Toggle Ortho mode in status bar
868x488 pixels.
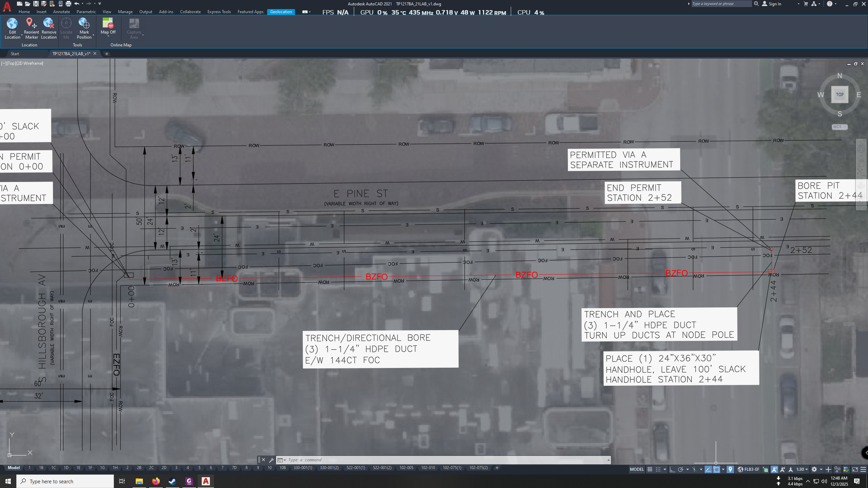[672, 469]
